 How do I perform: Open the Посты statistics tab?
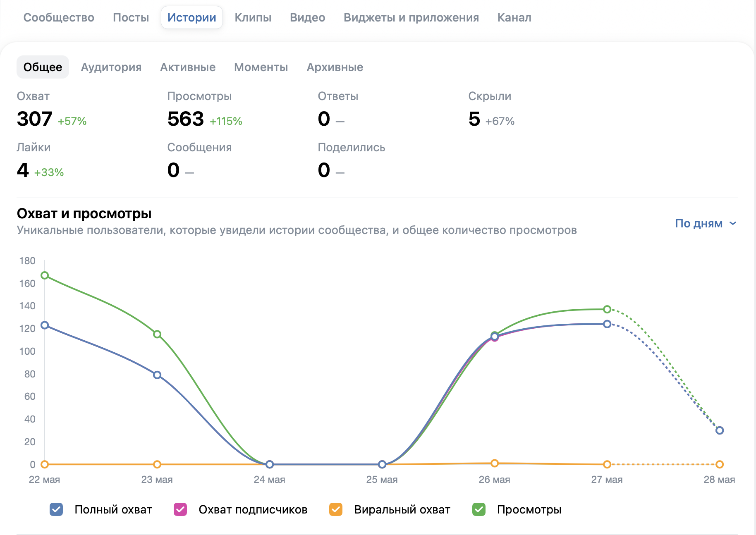(131, 17)
